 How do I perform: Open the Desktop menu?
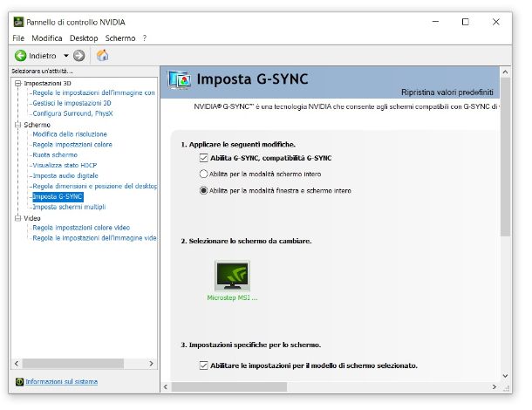(x=84, y=38)
